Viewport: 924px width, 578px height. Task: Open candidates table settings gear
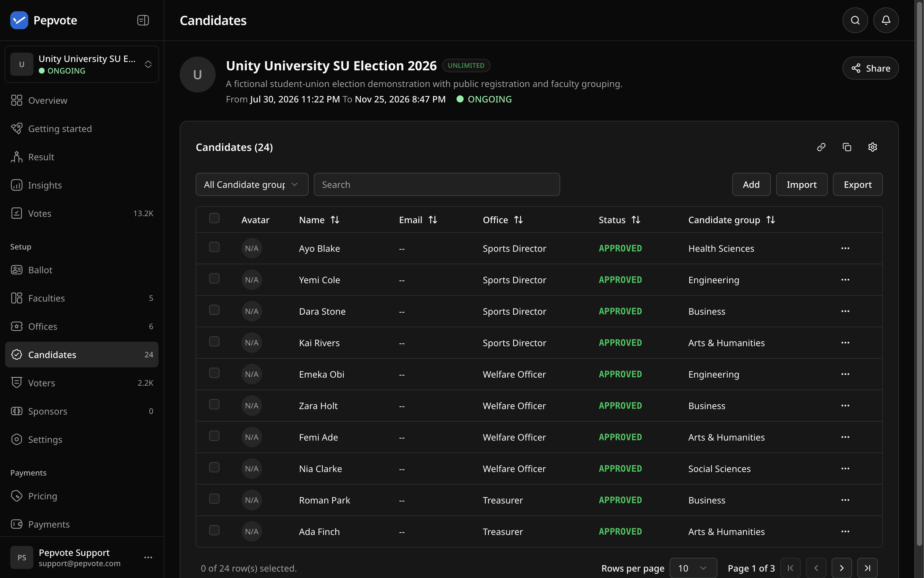click(x=872, y=147)
